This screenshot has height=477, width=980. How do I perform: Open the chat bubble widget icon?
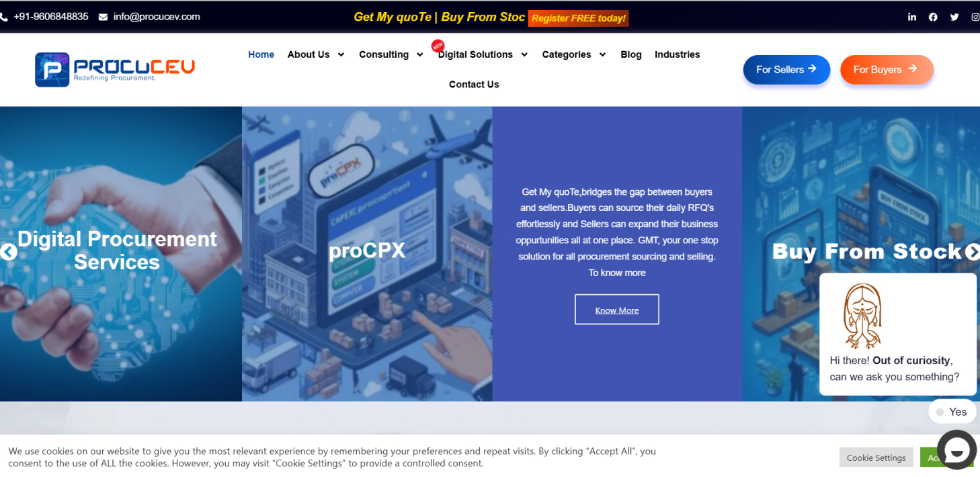[x=956, y=449]
